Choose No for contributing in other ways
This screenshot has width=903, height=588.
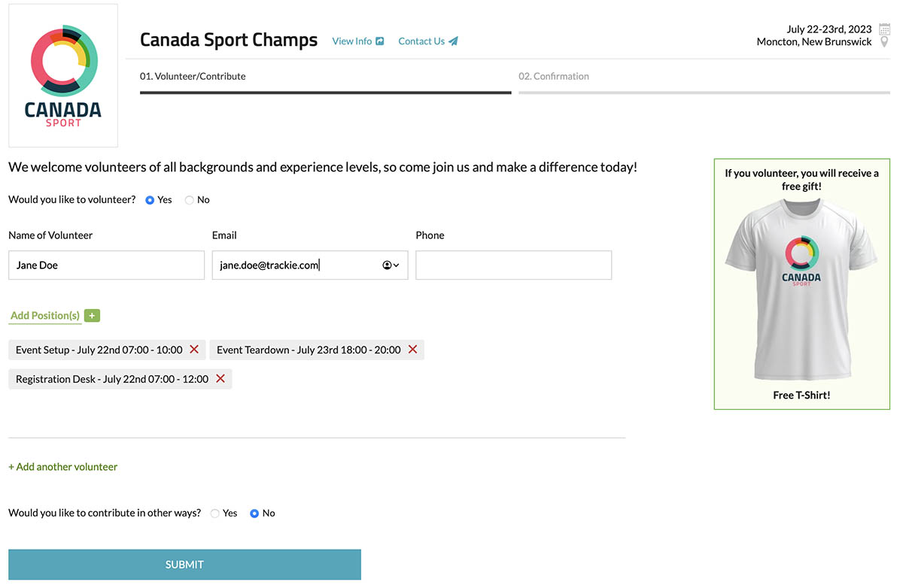(x=254, y=514)
